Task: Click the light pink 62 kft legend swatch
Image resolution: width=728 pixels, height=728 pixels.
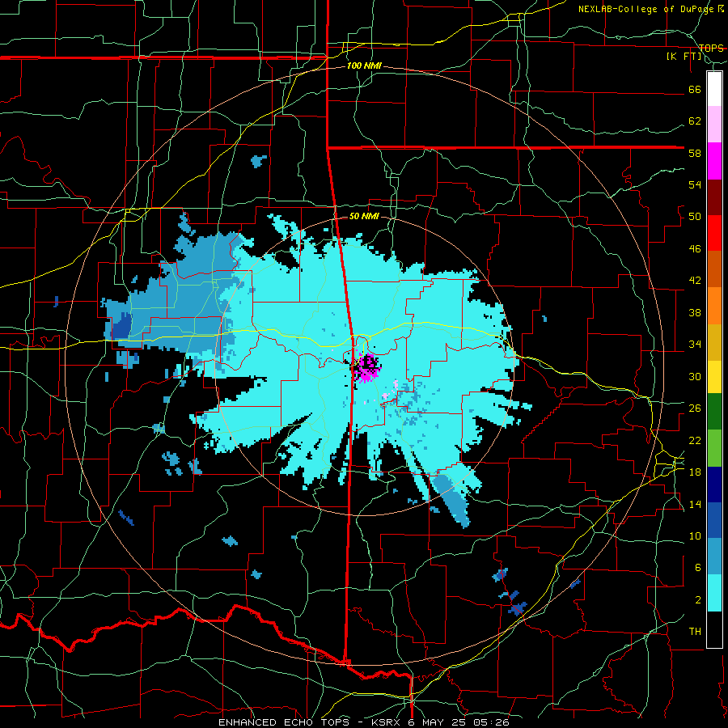Action: tap(714, 124)
